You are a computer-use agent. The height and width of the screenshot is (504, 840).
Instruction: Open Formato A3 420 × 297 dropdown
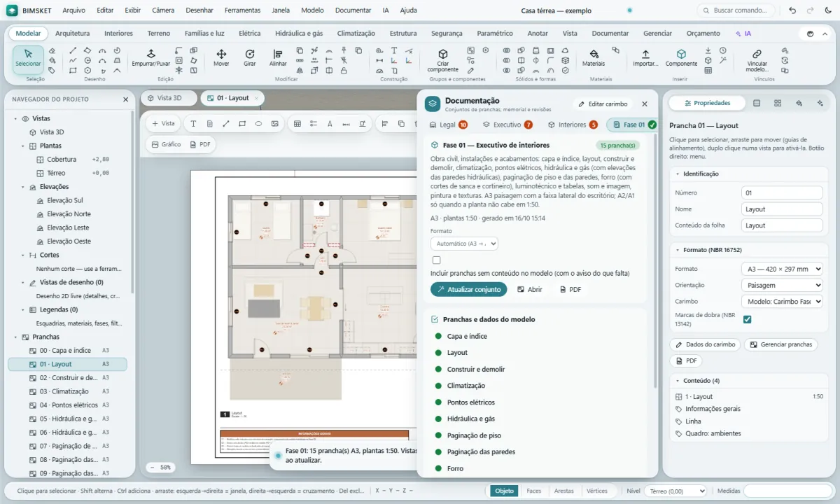[782, 269]
